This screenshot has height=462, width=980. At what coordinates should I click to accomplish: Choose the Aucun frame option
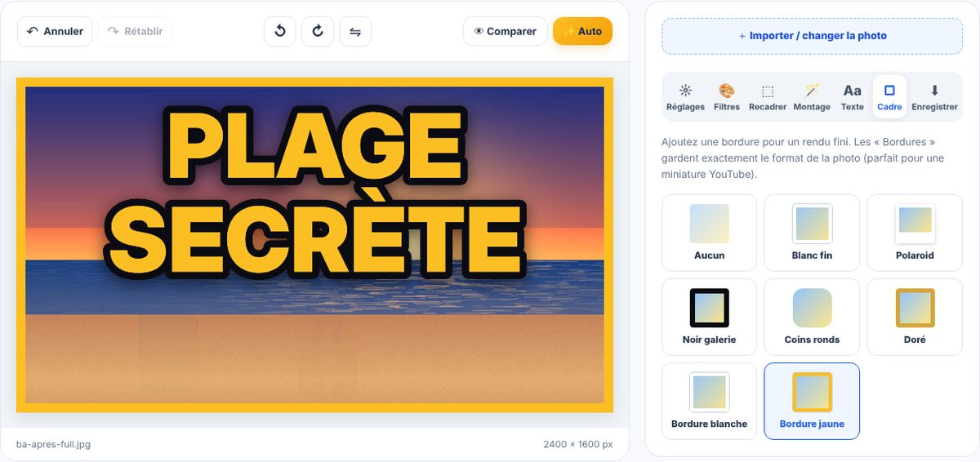tap(710, 233)
